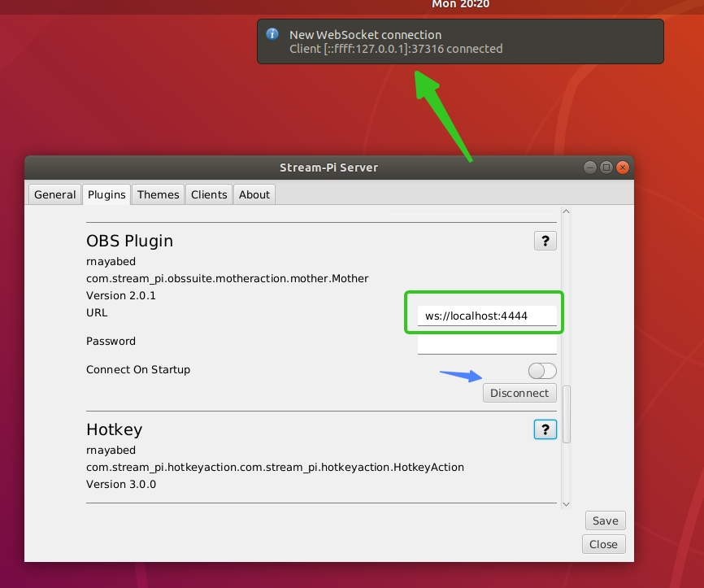Viewport: 704px width, 588px height.
Task: Click the Stream-Pi Server title bar text
Action: (x=328, y=168)
